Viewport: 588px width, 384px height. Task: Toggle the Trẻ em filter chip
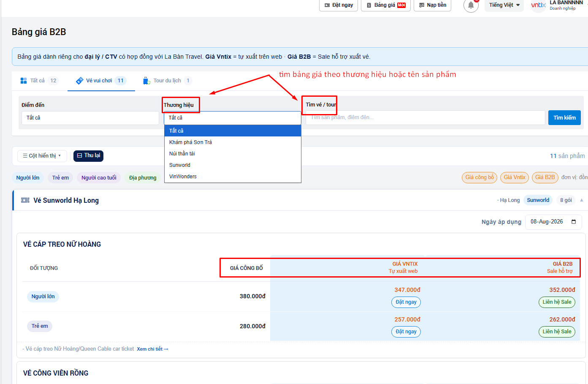point(60,178)
